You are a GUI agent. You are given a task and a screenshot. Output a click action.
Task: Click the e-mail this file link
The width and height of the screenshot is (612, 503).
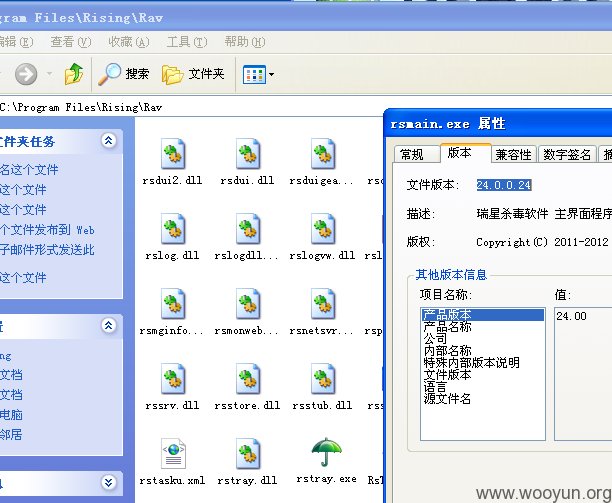coord(47,250)
